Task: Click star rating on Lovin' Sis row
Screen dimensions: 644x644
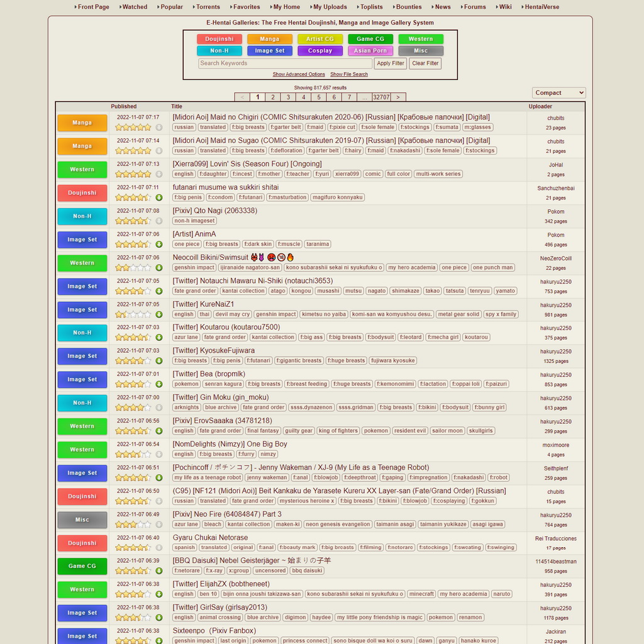Action: [x=133, y=174]
